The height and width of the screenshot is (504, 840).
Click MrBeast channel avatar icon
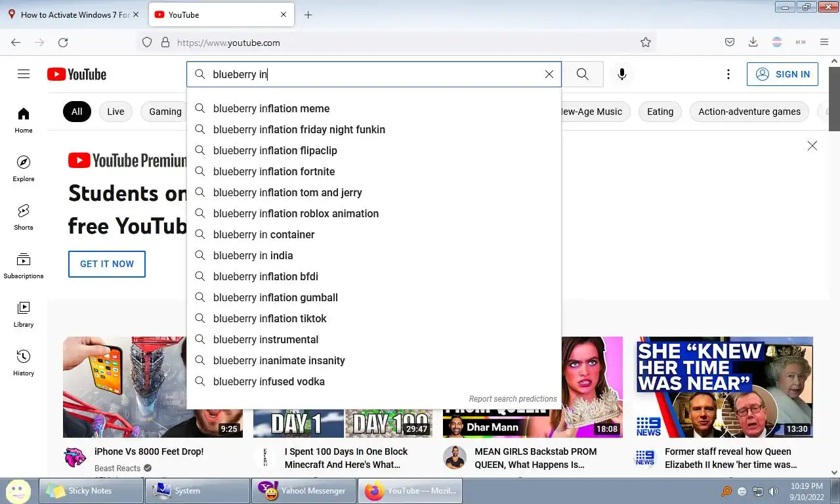75,457
